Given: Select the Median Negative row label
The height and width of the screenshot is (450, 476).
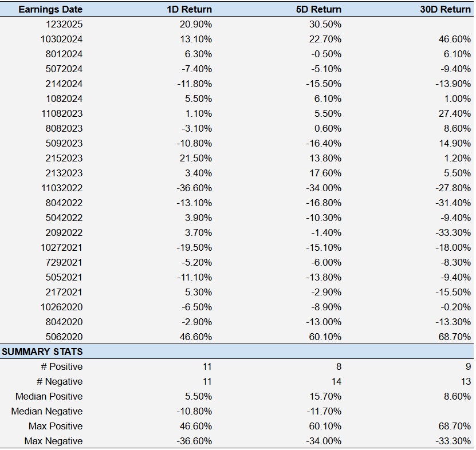Looking at the screenshot, I should pos(47,411).
